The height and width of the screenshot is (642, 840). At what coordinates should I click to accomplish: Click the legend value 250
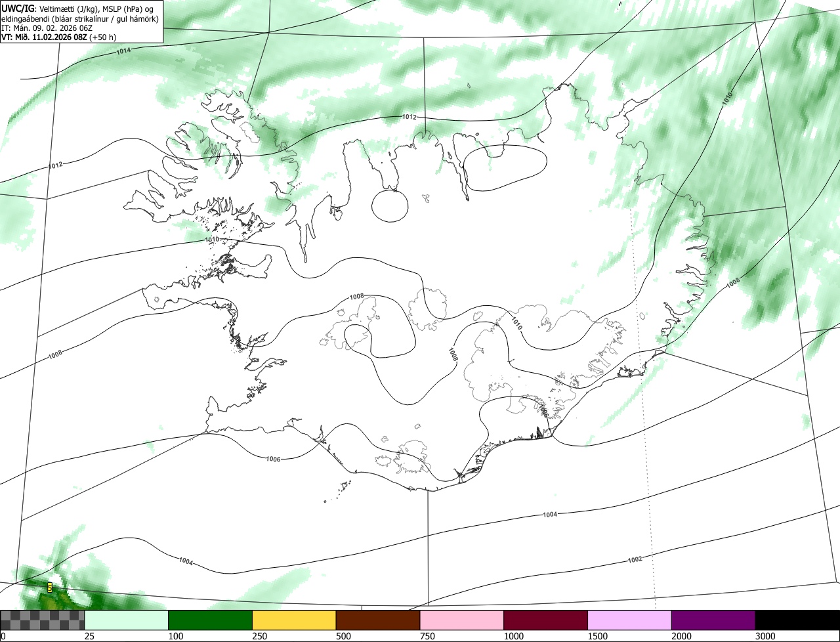pos(259,636)
